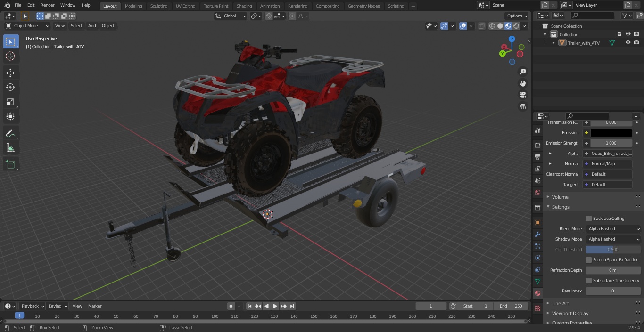Open the File menu
The height and width of the screenshot is (332, 644).
click(x=18, y=5)
